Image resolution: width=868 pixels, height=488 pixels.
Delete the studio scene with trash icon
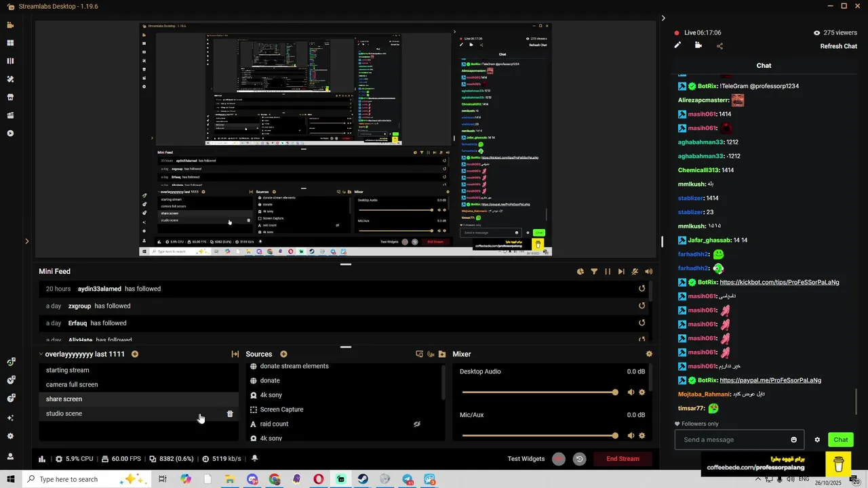tap(230, 413)
